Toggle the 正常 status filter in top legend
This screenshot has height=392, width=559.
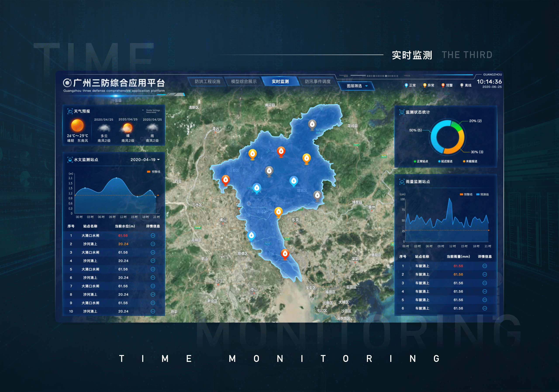click(410, 85)
